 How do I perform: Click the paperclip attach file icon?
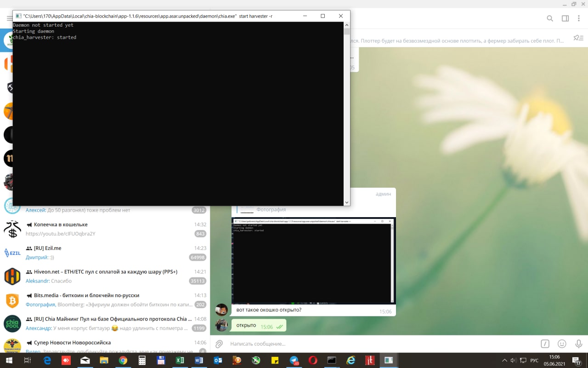(x=219, y=344)
